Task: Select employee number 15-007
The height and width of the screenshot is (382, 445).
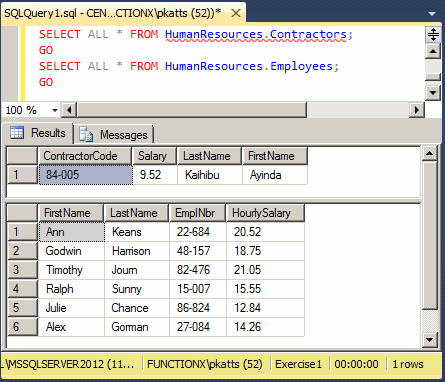Action: pos(198,289)
